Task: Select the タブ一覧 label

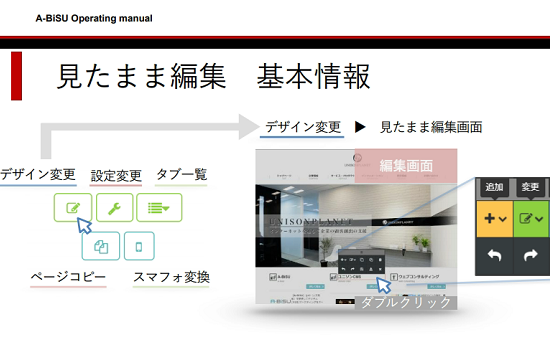Action: [x=181, y=174]
